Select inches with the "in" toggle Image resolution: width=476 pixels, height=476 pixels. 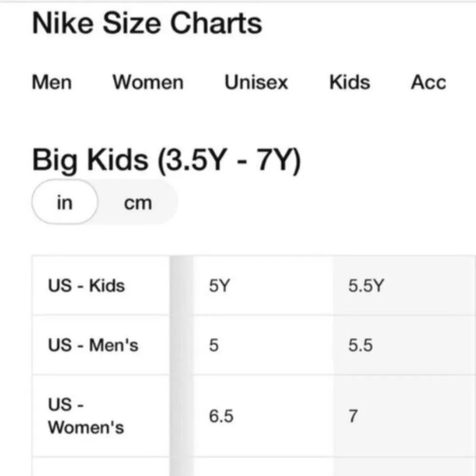click(x=64, y=202)
